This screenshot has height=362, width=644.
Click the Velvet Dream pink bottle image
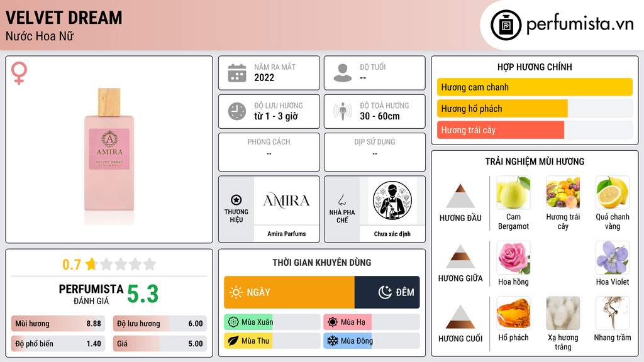(109, 156)
